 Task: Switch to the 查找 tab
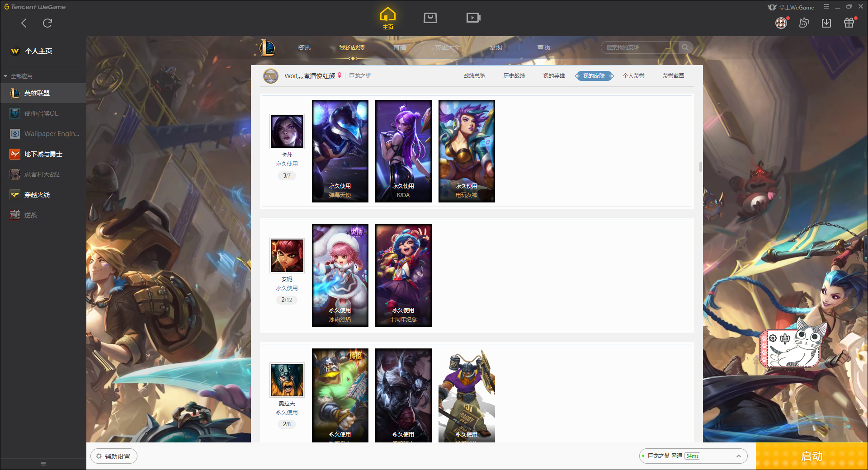[543, 47]
